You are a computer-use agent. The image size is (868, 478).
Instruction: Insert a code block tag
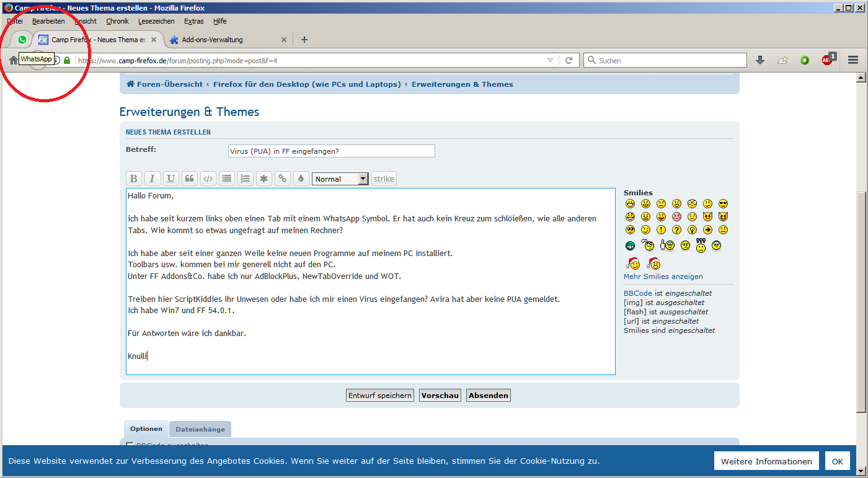tap(208, 179)
